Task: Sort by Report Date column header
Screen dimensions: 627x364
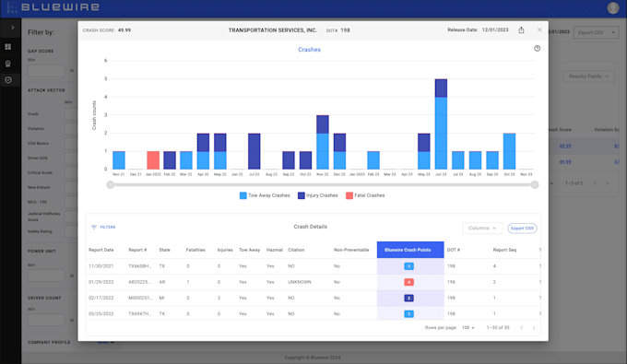Action: click(x=101, y=250)
